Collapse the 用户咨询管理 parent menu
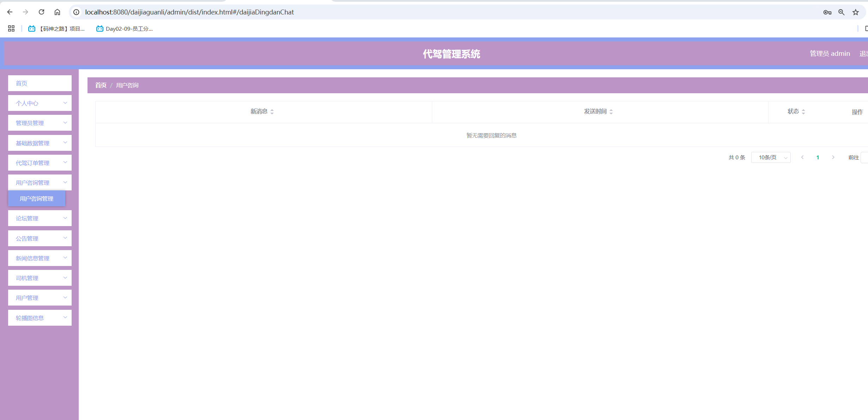Viewport: 868px width, 420px height. [x=40, y=183]
